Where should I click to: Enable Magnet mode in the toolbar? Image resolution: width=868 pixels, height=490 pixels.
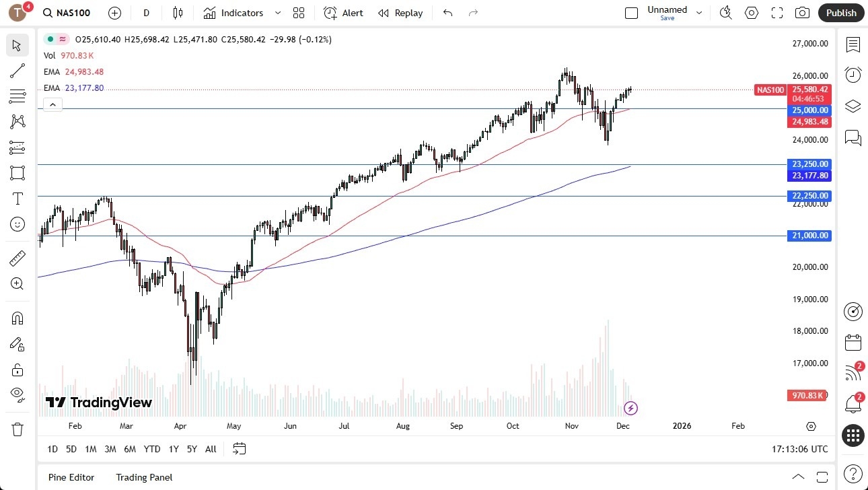(17, 318)
